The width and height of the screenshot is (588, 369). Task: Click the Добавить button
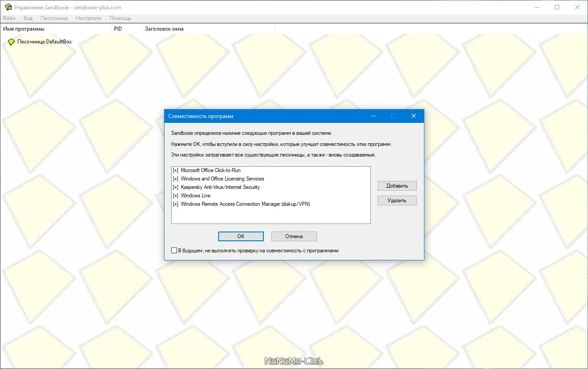pyautogui.click(x=397, y=186)
